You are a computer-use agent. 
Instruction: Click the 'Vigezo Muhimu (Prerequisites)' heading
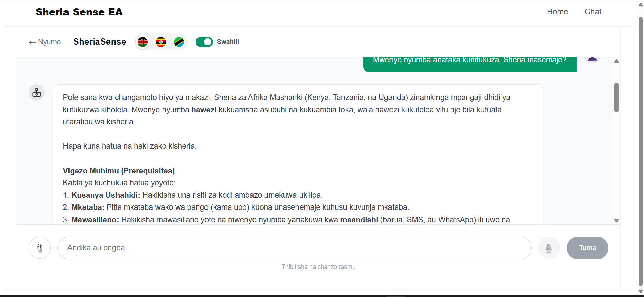point(119,171)
